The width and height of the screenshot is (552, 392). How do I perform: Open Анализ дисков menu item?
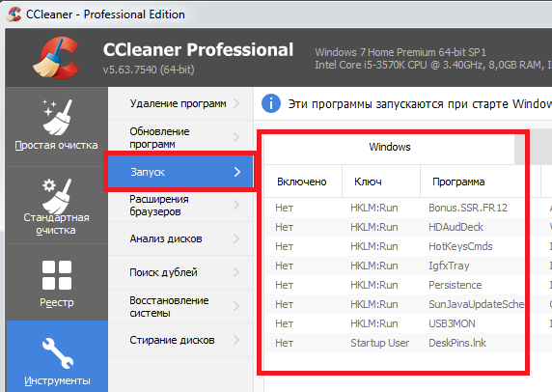(180, 238)
